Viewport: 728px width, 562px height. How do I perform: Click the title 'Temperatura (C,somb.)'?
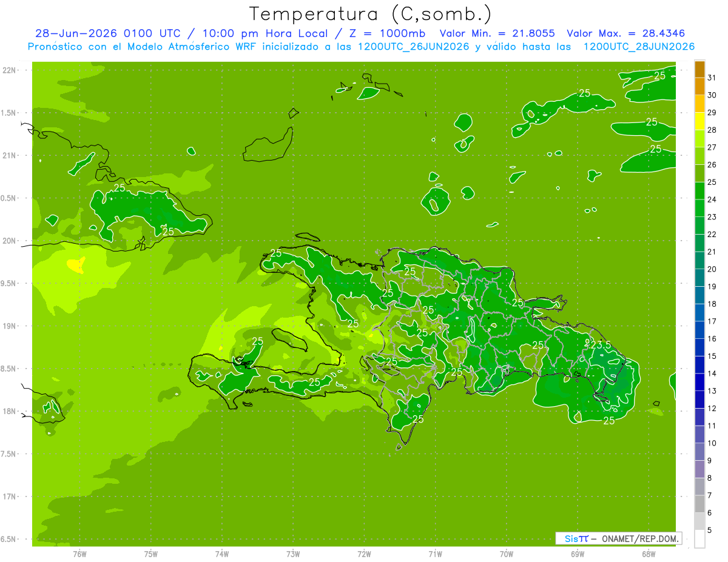[371, 13]
